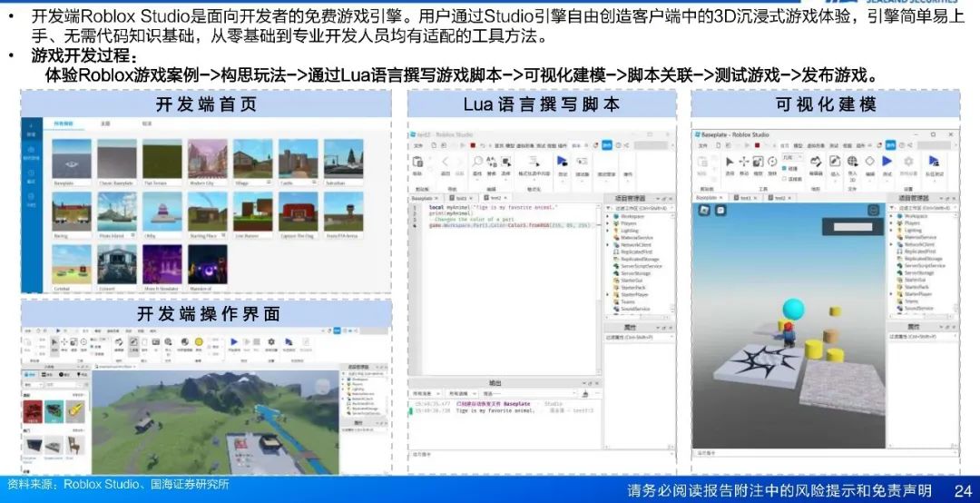Expand Lighting in the Baseplate window explorer
Viewport: 980px width, 503px height.
891,230
